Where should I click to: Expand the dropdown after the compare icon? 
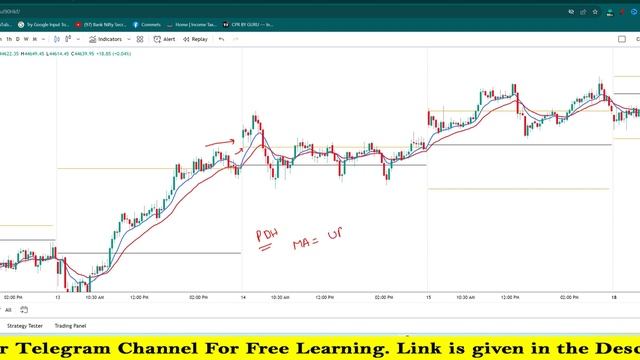point(78,39)
